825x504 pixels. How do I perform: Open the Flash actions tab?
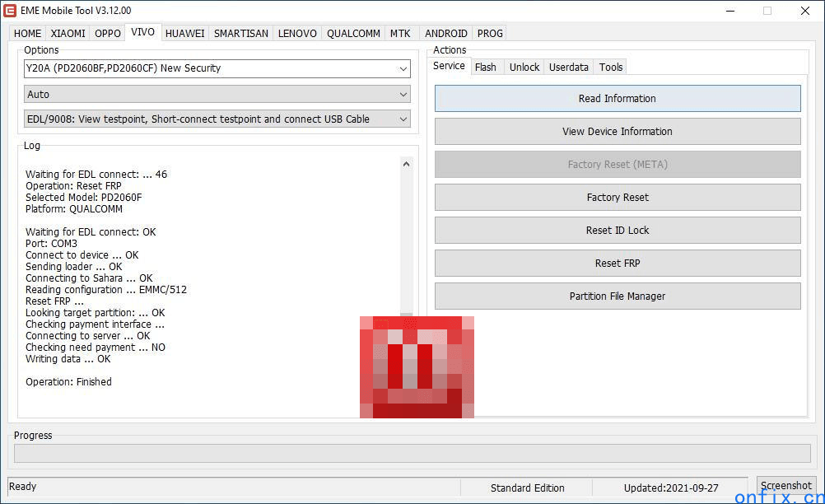(486, 68)
